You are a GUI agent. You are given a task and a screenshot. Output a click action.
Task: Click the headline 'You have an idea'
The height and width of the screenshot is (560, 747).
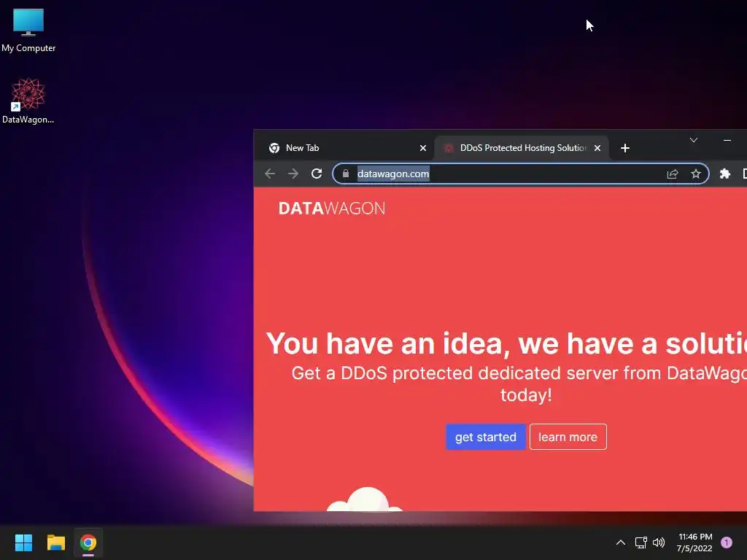click(x=388, y=343)
